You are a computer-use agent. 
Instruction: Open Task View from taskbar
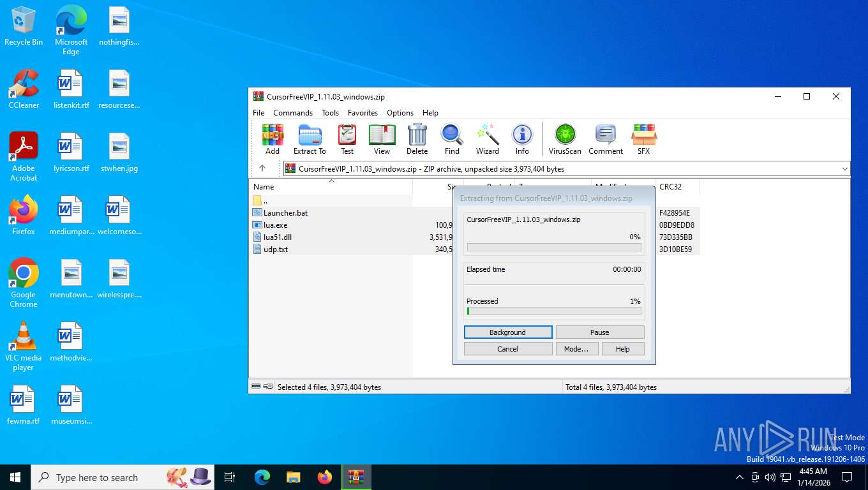[230, 477]
